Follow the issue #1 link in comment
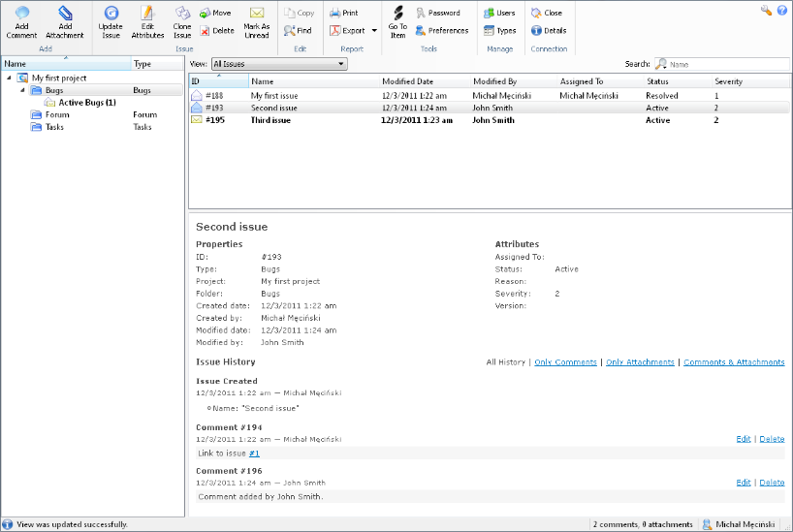The height and width of the screenshot is (532, 793). [x=254, y=454]
